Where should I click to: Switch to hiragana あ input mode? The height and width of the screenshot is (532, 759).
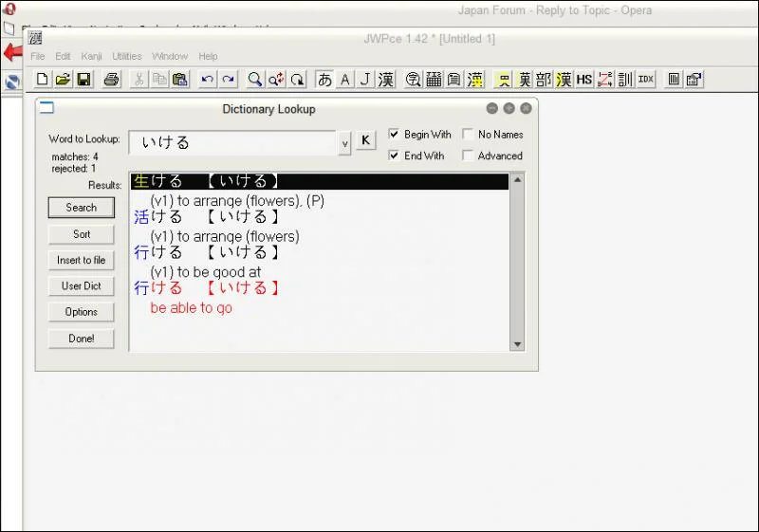pos(324,79)
